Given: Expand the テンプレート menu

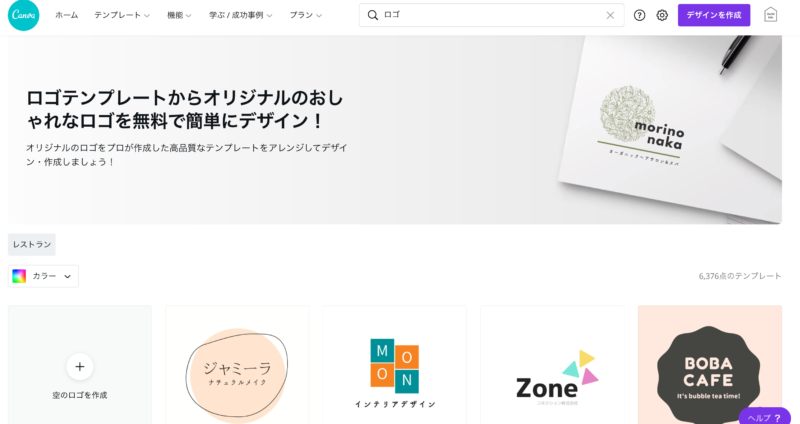Looking at the screenshot, I should click(x=122, y=15).
